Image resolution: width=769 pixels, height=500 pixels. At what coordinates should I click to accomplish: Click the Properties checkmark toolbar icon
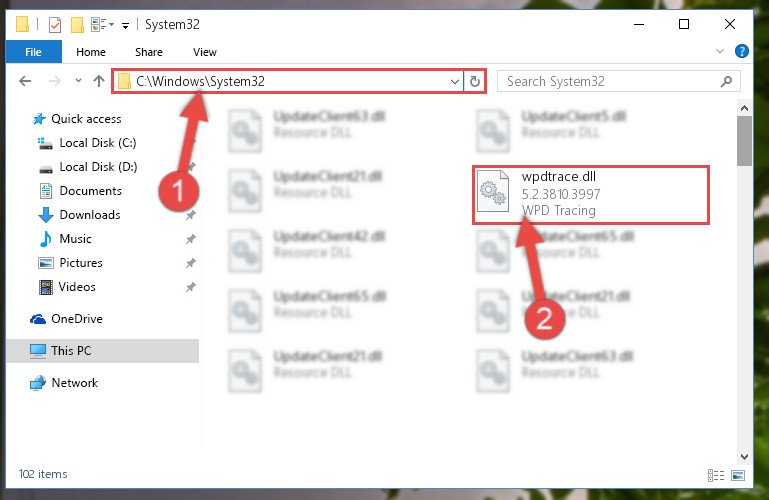tap(55, 25)
